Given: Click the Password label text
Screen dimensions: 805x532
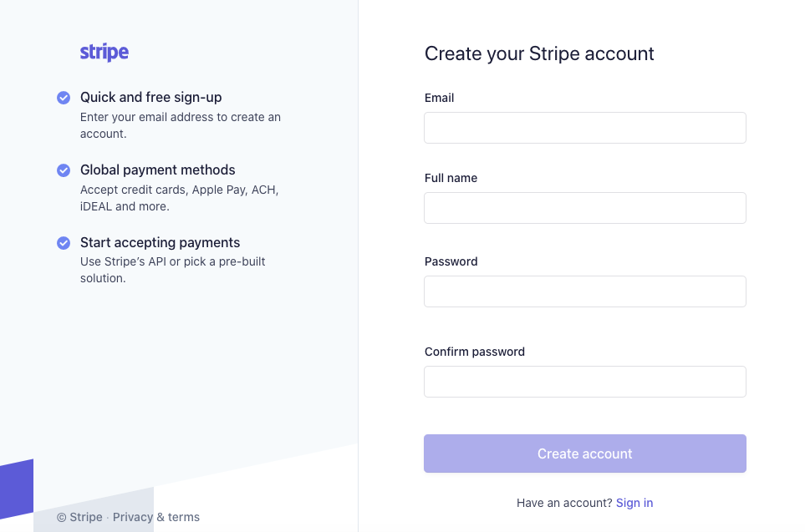Looking at the screenshot, I should 451,261.
